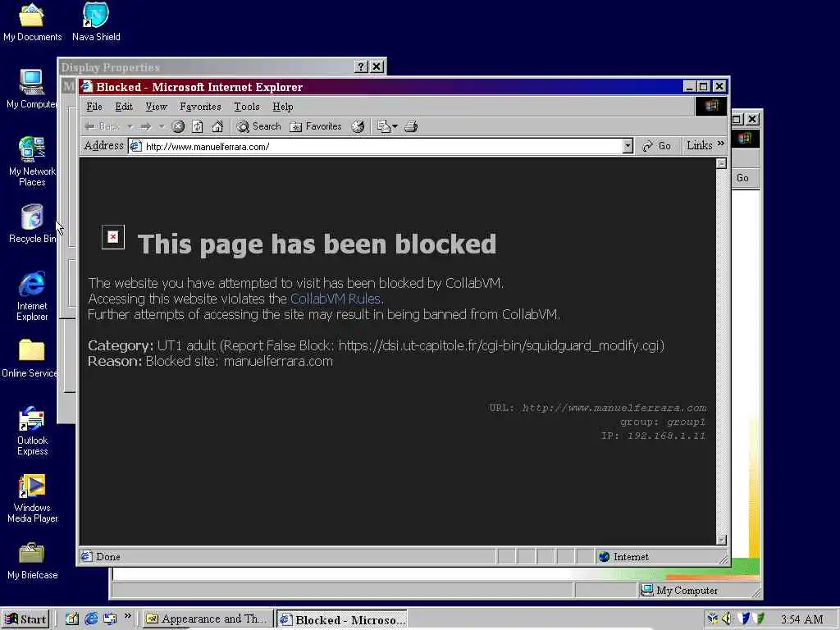Follow the CollabVM Rules link
The image size is (840, 630).
point(336,299)
